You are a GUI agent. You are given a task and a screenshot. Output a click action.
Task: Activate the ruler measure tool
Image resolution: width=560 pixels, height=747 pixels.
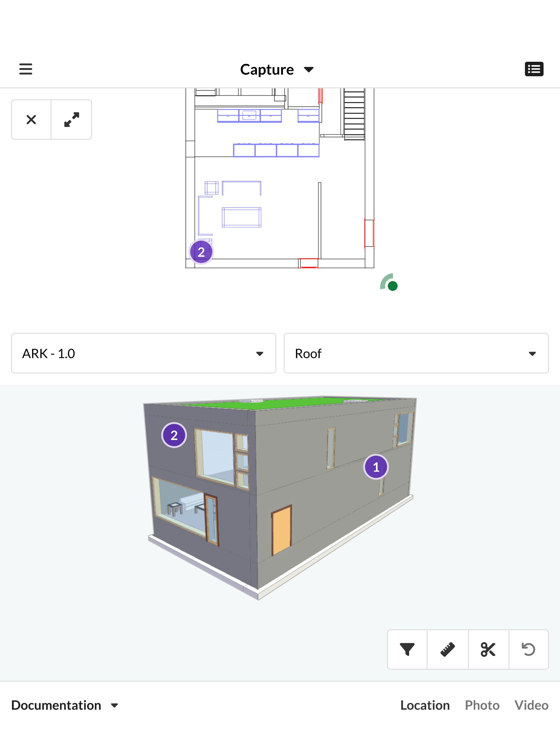448,649
